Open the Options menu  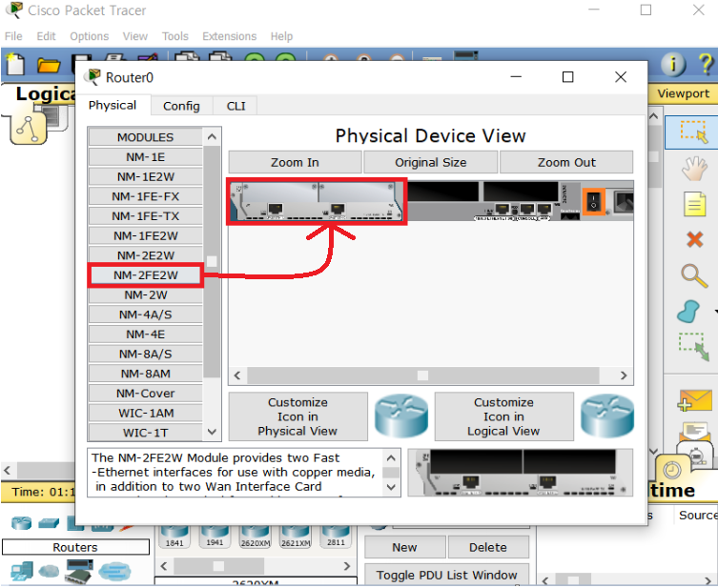90,36
